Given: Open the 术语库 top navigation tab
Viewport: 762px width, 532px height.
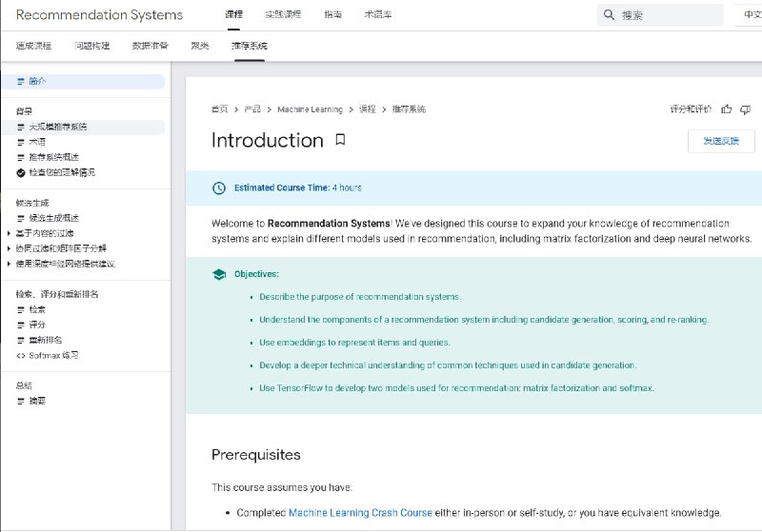Looking at the screenshot, I should [x=377, y=15].
